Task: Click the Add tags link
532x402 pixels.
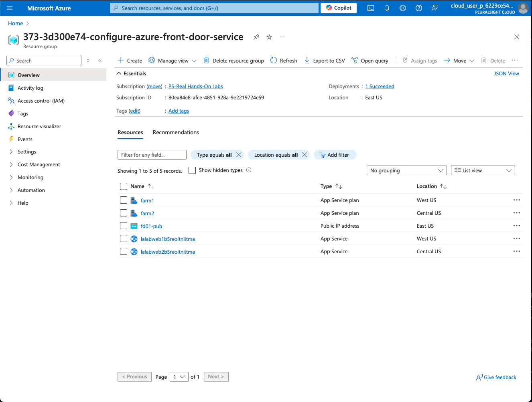Action: [x=179, y=111]
